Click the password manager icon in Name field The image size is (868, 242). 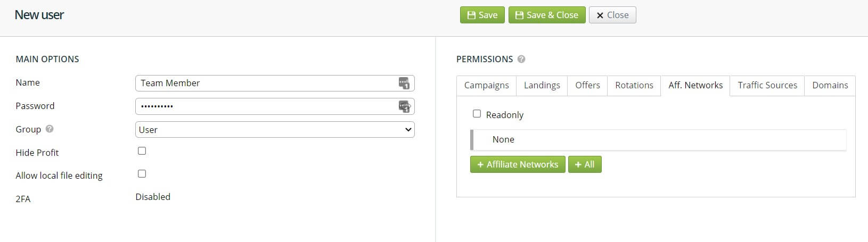(x=404, y=83)
